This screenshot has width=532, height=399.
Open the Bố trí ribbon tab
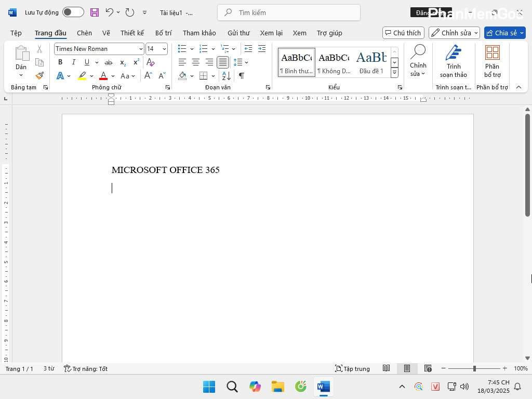(x=163, y=33)
